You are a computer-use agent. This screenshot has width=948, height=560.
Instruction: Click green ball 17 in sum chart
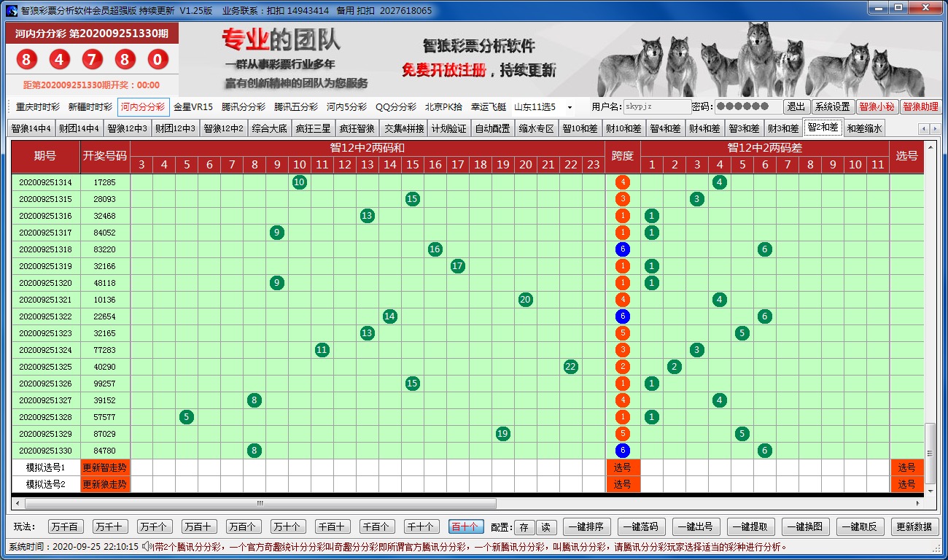point(458,266)
